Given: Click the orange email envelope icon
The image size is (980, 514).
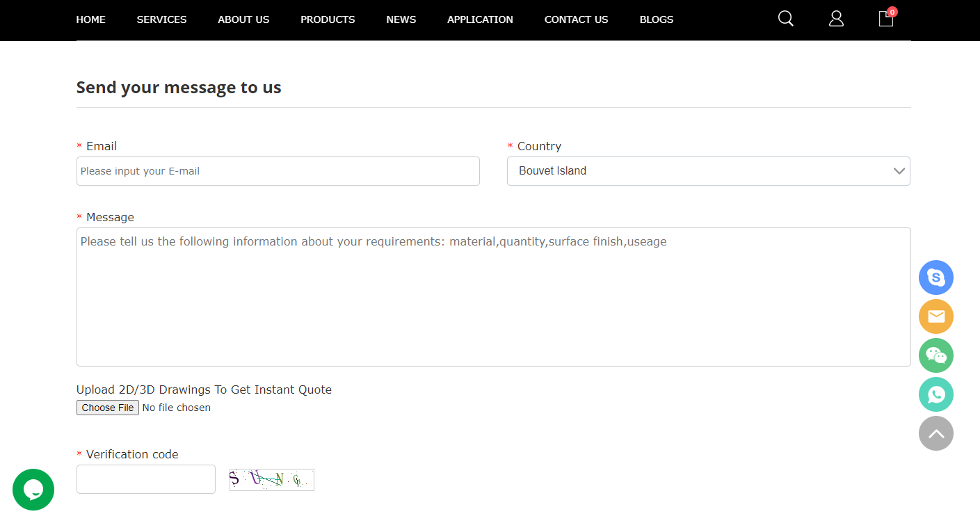Looking at the screenshot, I should point(935,316).
